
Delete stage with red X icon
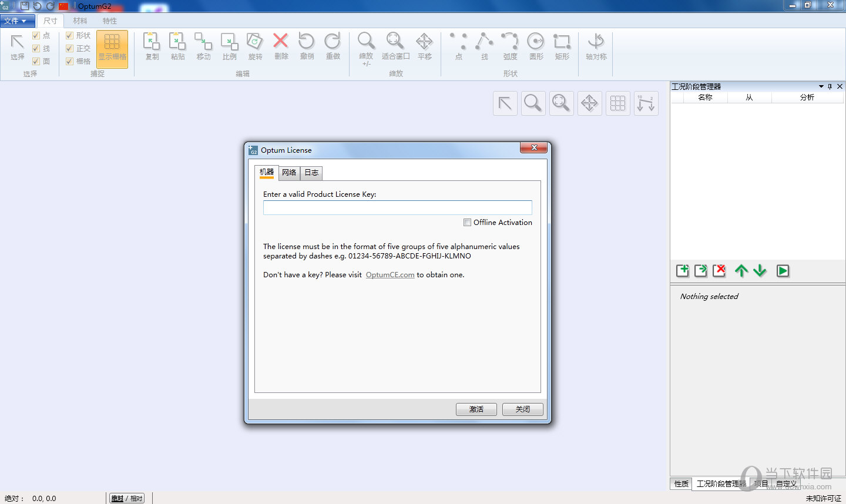click(719, 271)
